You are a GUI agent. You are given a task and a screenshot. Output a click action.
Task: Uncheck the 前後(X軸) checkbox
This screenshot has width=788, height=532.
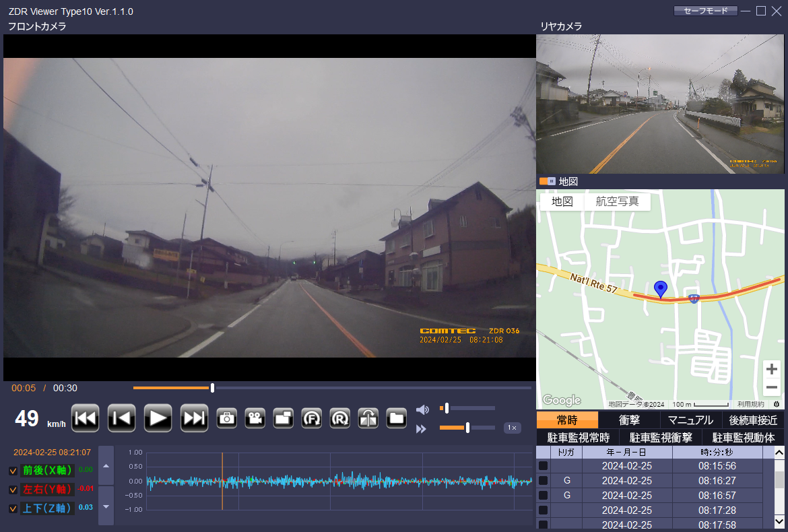pos(13,470)
